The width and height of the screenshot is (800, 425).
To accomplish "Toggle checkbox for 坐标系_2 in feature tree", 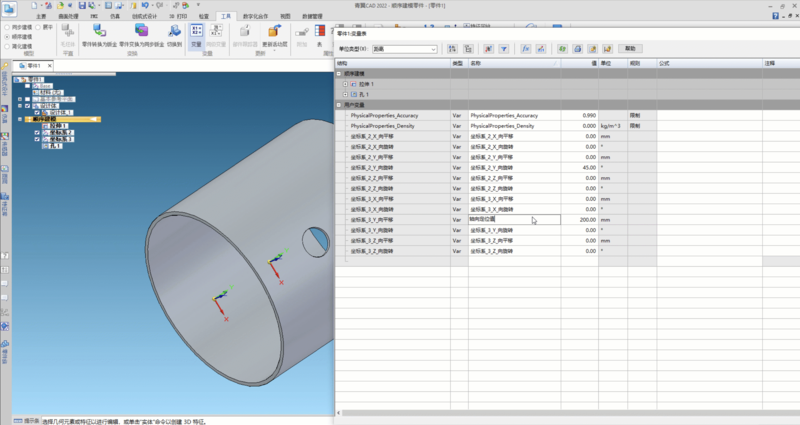I will pyautogui.click(x=38, y=132).
